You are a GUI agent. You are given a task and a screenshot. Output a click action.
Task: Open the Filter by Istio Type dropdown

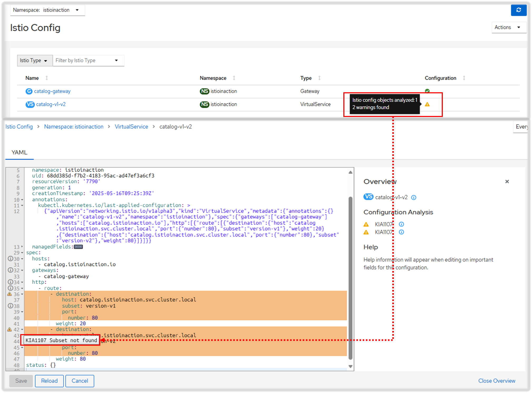pyautogui.click(x=88, y=60)
